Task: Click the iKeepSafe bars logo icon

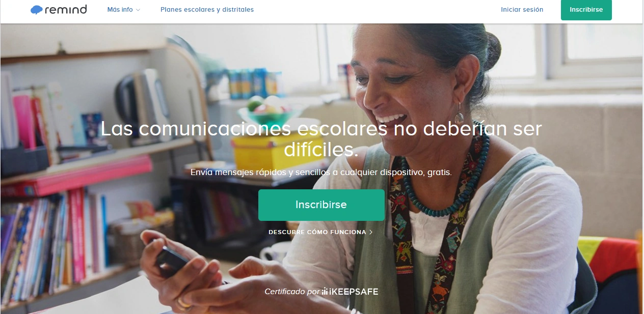Action: (x=325, y=292)
